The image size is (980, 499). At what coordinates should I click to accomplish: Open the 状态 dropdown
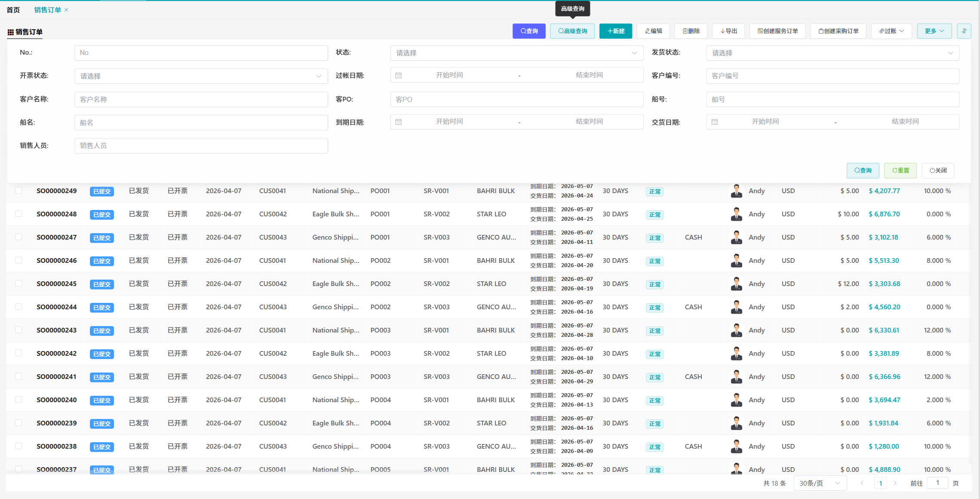tap(516, 53)
